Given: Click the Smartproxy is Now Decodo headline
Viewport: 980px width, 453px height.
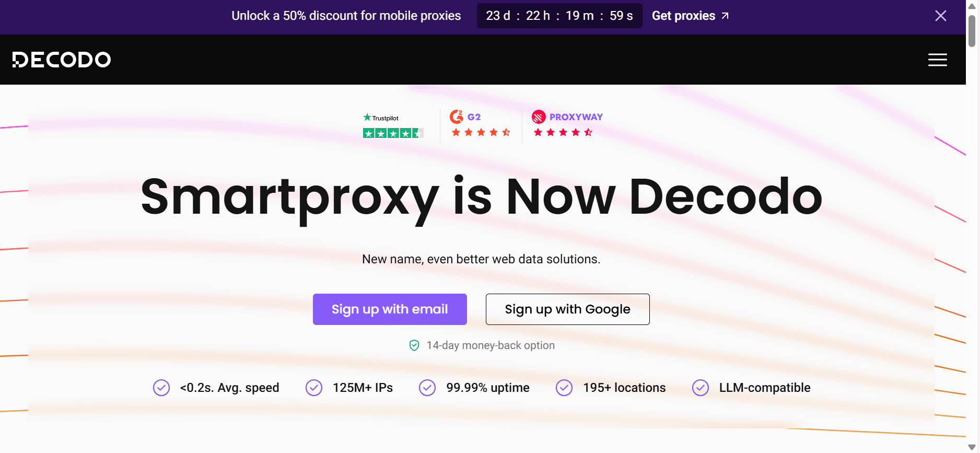Looking at the screenshot, I should [x=481, y=198].
